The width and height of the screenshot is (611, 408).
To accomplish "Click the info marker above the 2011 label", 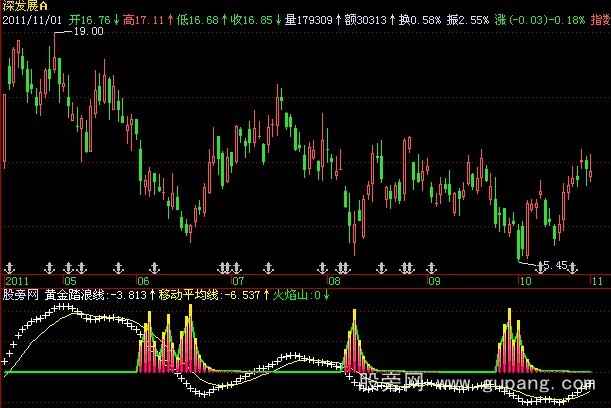I will point(10,267).
